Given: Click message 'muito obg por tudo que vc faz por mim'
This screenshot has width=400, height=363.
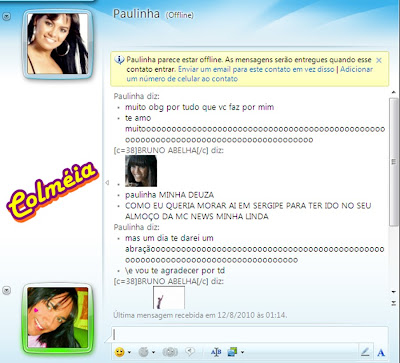Looking at the screenshot, I should (199, 107).
